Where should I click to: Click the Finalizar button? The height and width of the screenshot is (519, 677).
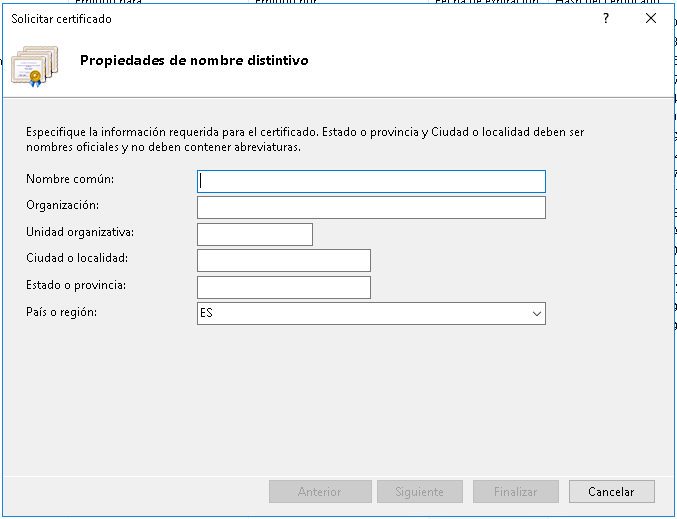[x=515, y=492]
